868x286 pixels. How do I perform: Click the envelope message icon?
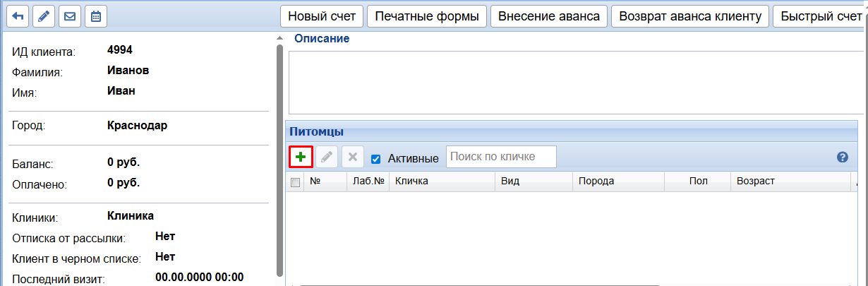69,16
